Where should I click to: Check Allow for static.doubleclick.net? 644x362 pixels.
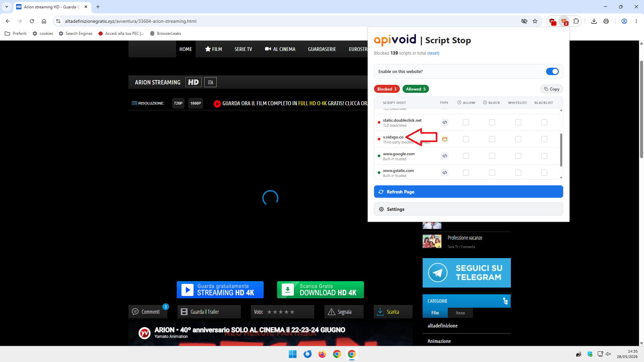(466, 122)
